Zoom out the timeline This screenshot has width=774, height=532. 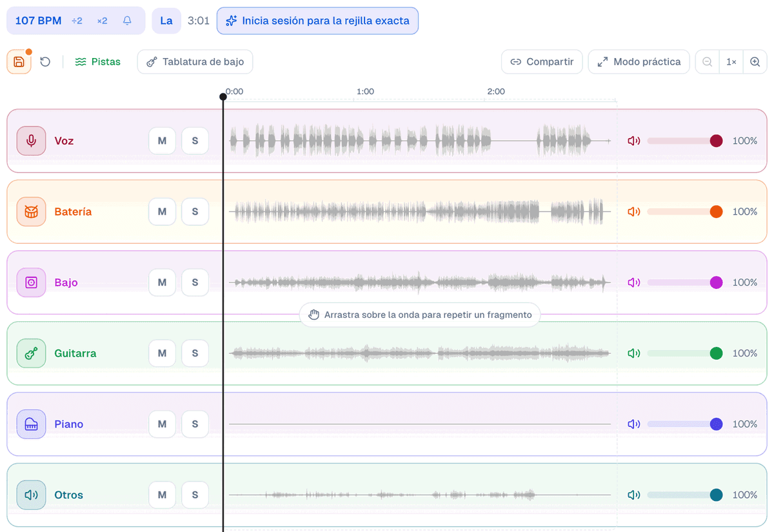click(x=708, y=62)
